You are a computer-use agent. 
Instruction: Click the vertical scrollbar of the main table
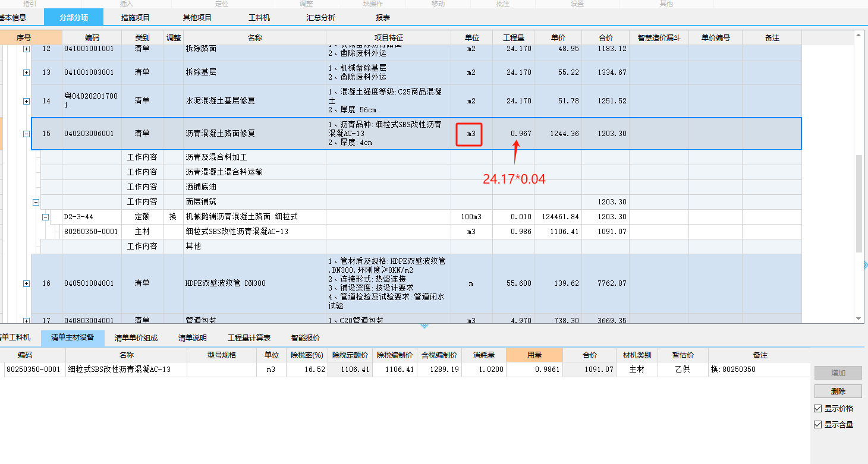(x=858, y=203)
